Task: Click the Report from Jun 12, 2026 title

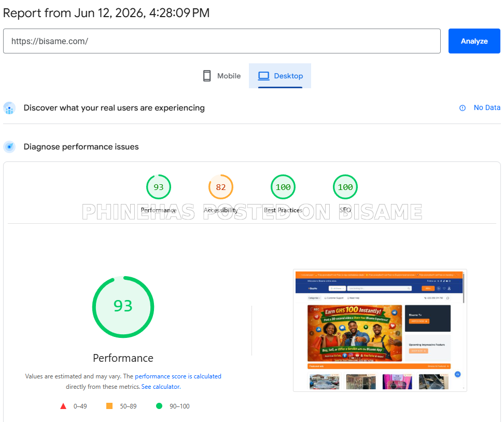Action: coord(106,13)
